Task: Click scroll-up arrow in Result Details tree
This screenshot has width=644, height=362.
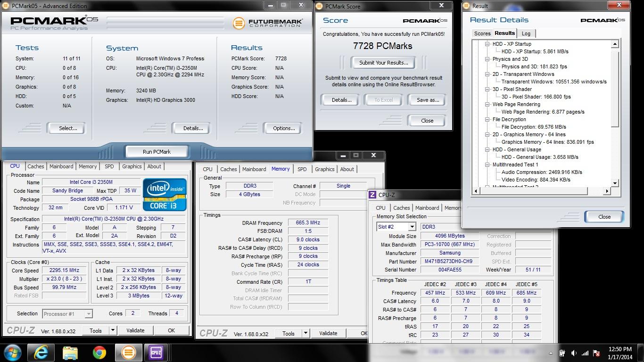Action: click(x=615, y=44)
